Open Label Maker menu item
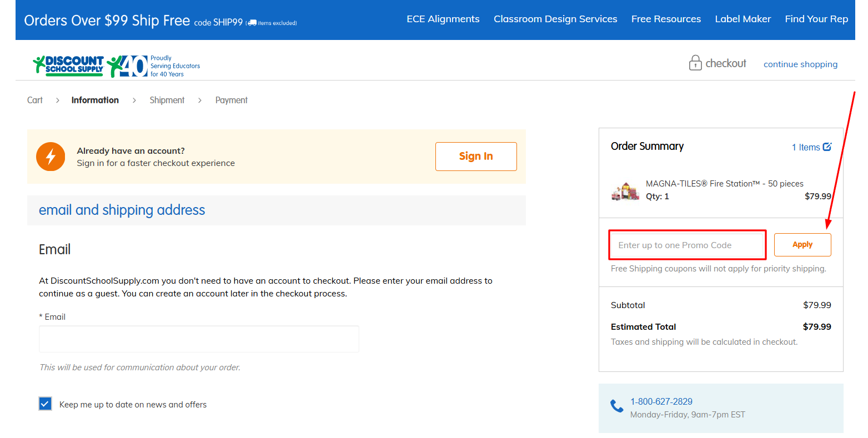 click(x=742, y=19)
